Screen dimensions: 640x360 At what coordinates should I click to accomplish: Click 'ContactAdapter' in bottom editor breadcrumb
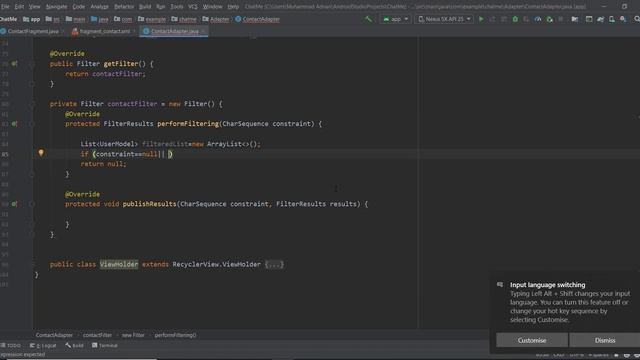coord(54,335)
